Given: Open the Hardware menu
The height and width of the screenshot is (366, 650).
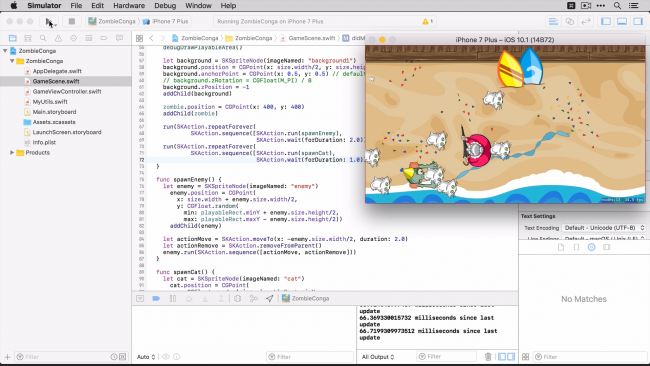Looking at the screenshot, I should (129, 5).
